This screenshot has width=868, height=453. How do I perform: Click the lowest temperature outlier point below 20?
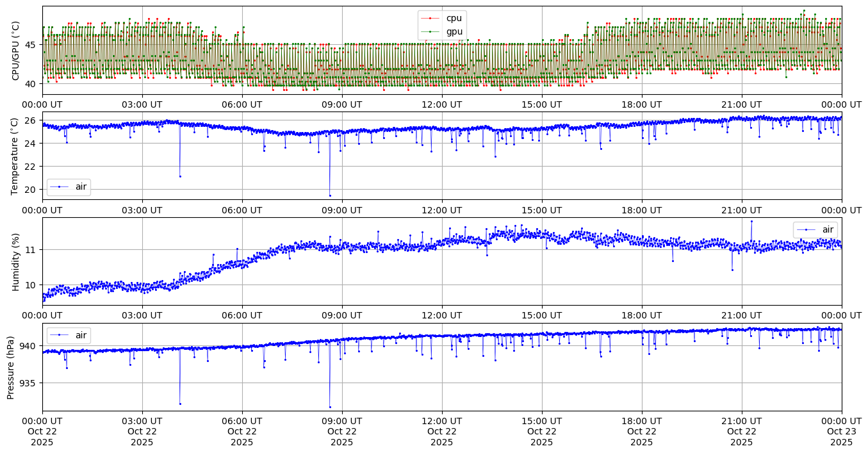pyautogui.click(x=330, y=195)
